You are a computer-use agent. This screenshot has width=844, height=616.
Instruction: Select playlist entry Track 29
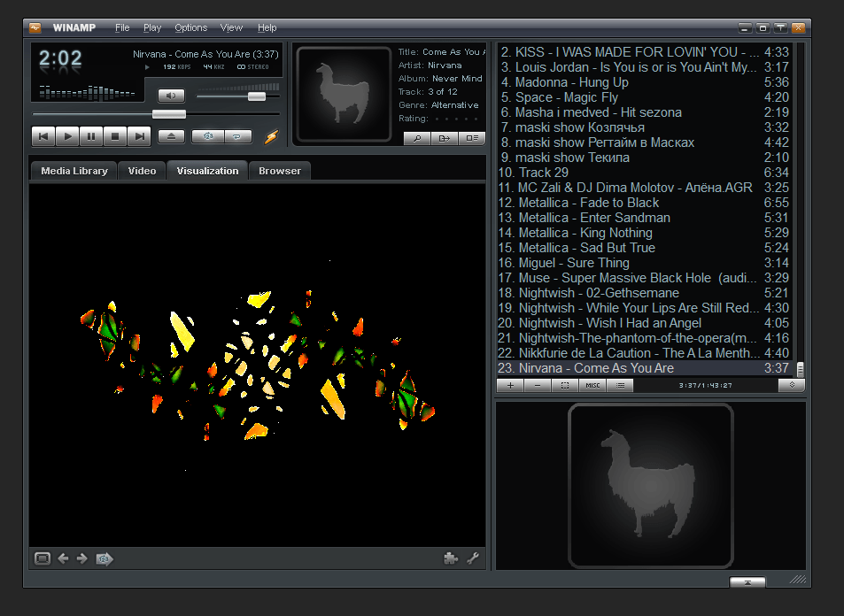pyautogui.click(x=645, y=173)
